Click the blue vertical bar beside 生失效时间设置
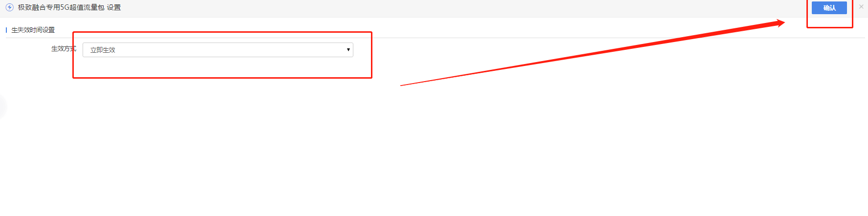Image resolution: width=868 pixels, height=216 pixels. 6,30
